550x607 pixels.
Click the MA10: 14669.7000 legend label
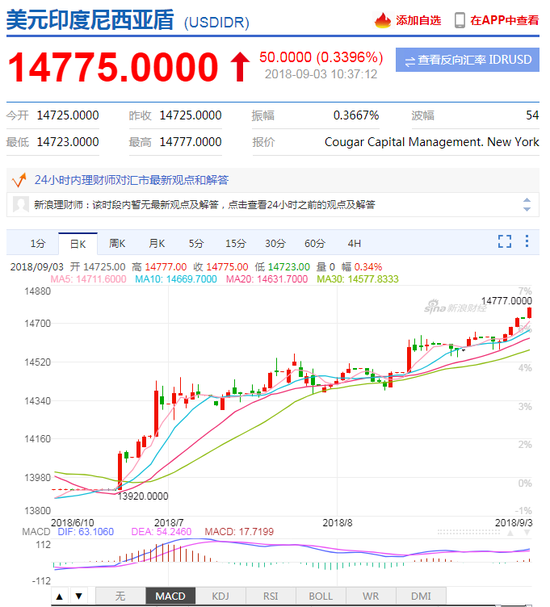coord(176,279)
